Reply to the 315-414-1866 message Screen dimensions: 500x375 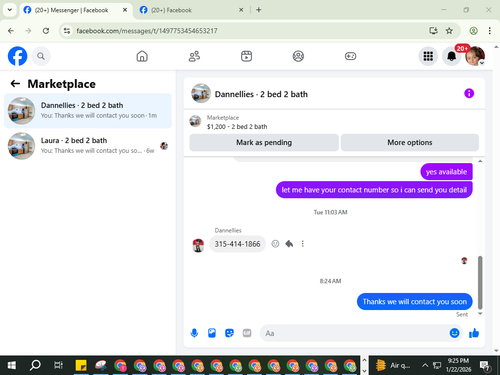(x=289, y=244)
